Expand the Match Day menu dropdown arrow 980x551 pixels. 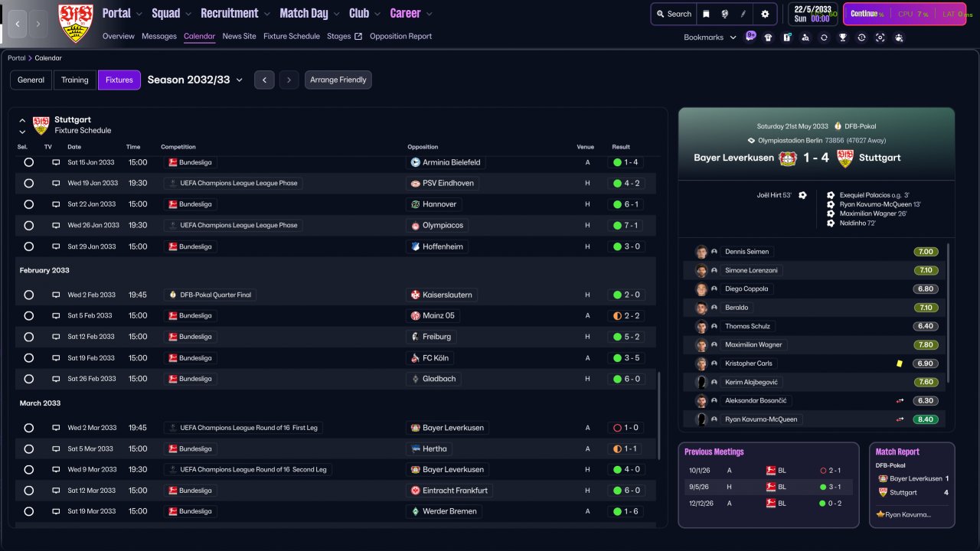point(336,14)
